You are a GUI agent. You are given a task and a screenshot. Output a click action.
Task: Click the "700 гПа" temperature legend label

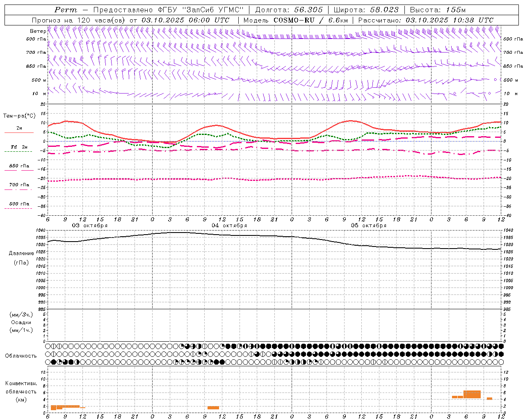(19, 185)
